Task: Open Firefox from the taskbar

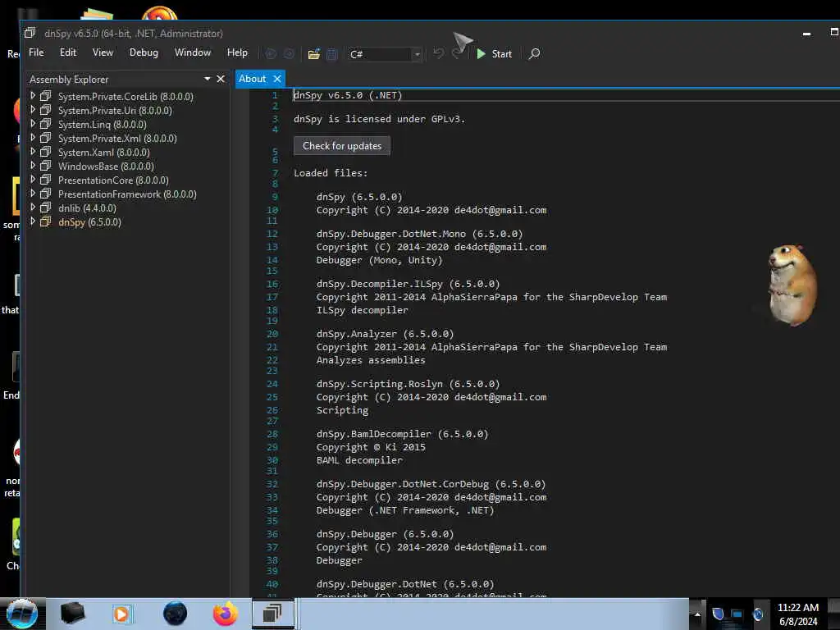Action: coord(226,614)
